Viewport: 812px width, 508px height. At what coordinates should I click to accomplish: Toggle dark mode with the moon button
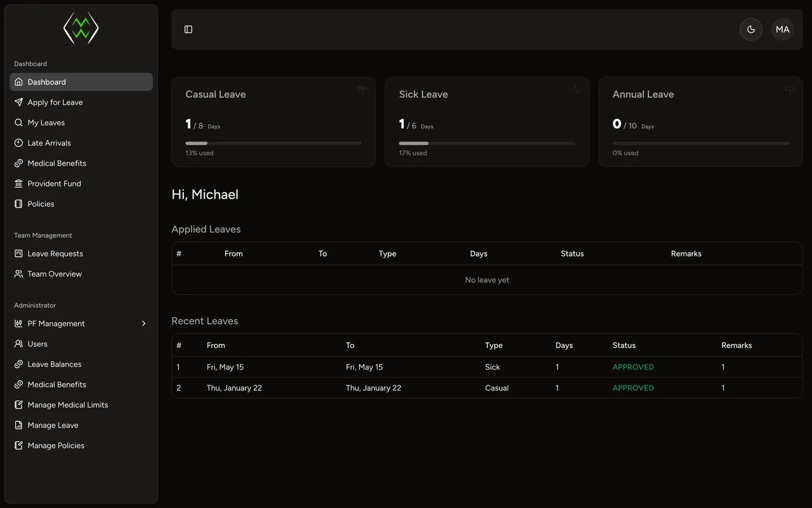(x=751, y=29)
